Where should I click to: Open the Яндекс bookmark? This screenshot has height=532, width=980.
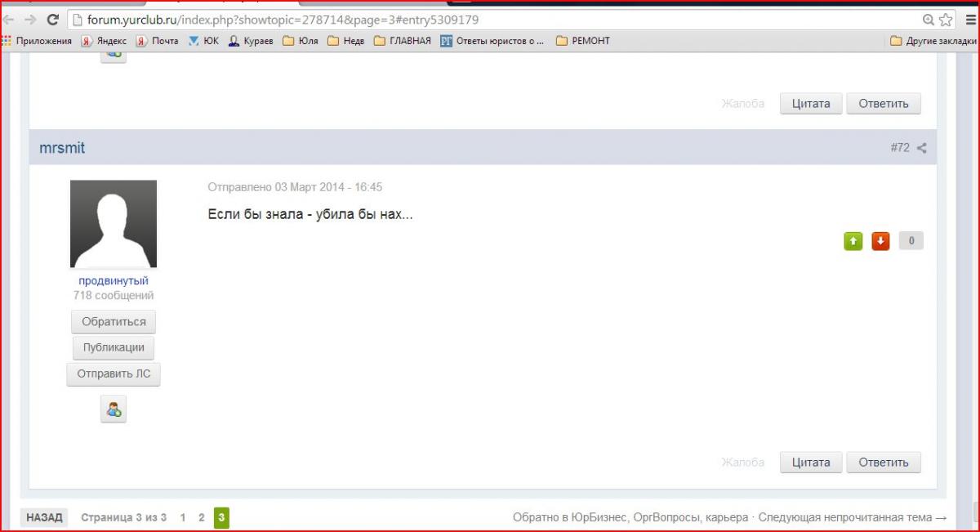[103, 41]
